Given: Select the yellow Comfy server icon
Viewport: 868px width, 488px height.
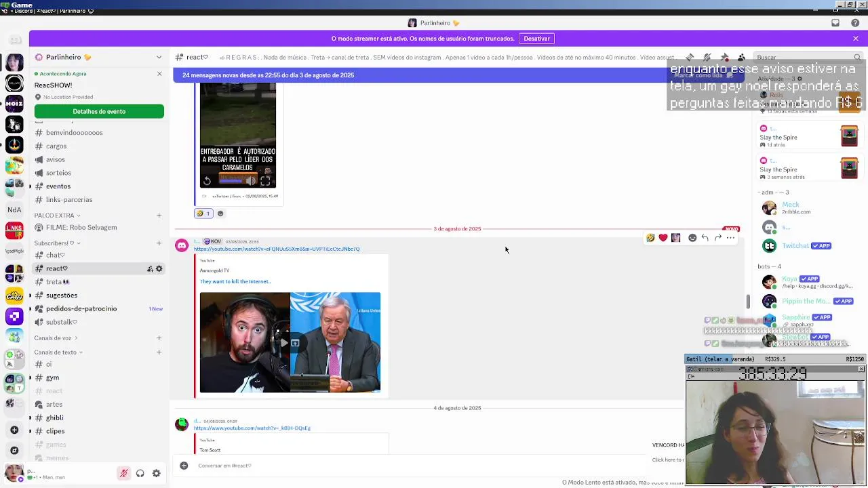Looking at the screenshot, I should coord(14,296).
